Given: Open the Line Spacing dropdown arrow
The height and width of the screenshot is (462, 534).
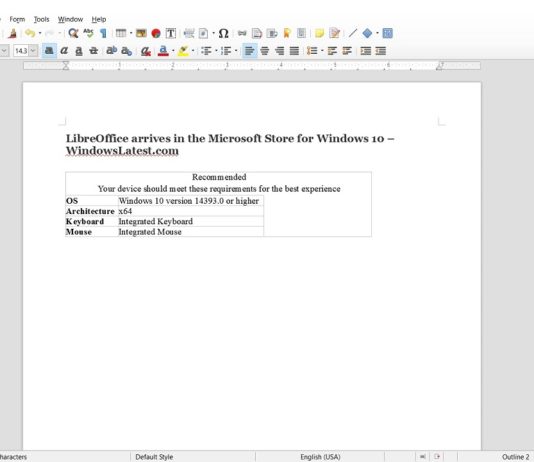Looking at the screenshot, I should pyautogui.click(x=322, y=51).
